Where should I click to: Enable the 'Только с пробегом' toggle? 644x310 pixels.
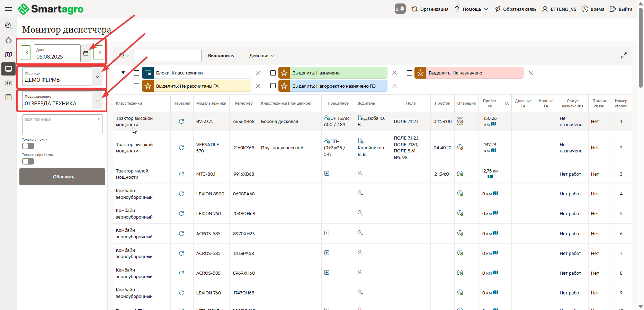(28, 161)
